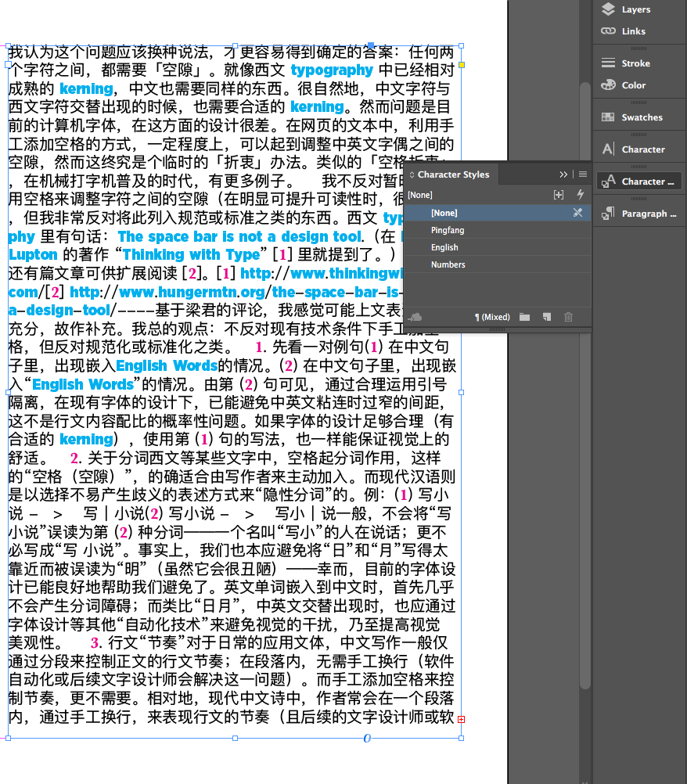
Task: Click the crossed-pencil icon beside [None]
Action: click(577, 212)
